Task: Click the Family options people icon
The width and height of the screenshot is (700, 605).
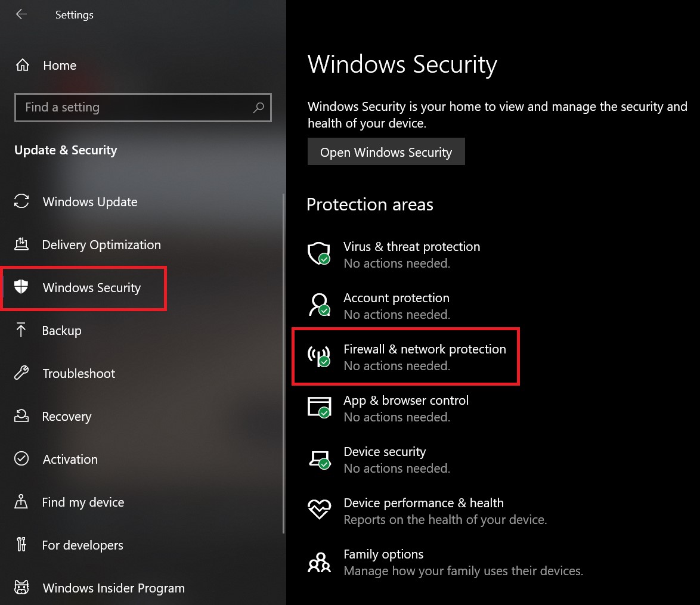Action: [319, 561]
